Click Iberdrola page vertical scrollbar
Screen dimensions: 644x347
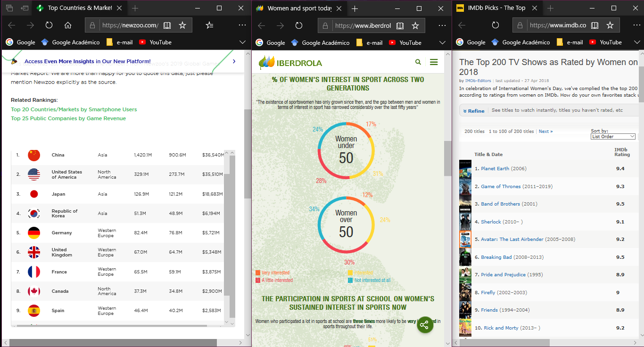pyautogui.click(x=448, y=158)
